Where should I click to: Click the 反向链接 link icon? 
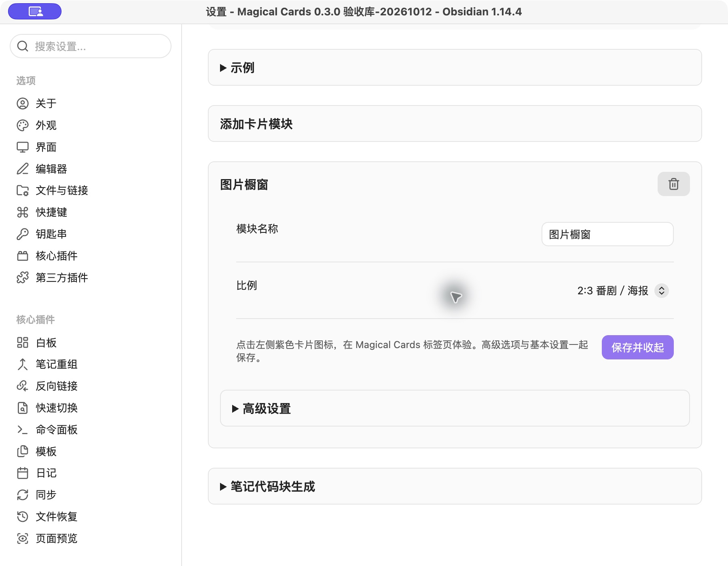click(23, 386)
